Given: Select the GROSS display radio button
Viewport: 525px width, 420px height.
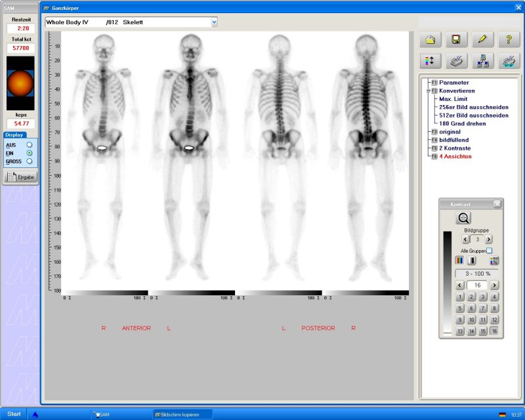Looking at the screenshot, I should tap(30, 161).
